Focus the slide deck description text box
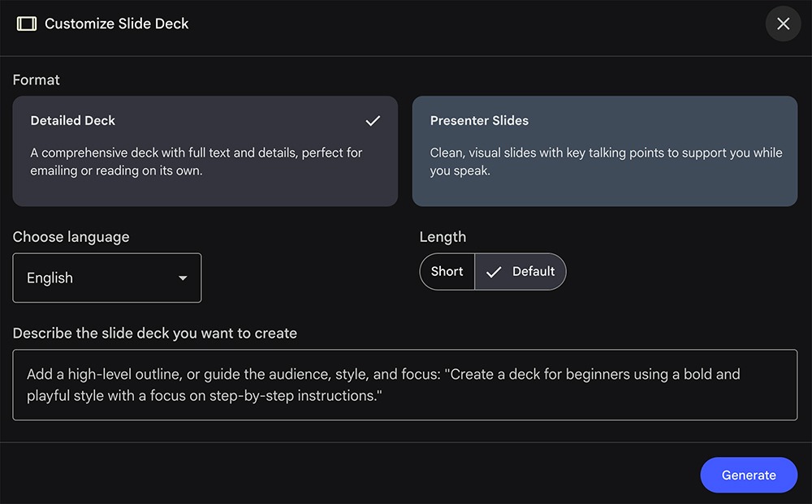The height and width of the screenshot is (504, 812). tap(404, 386)
